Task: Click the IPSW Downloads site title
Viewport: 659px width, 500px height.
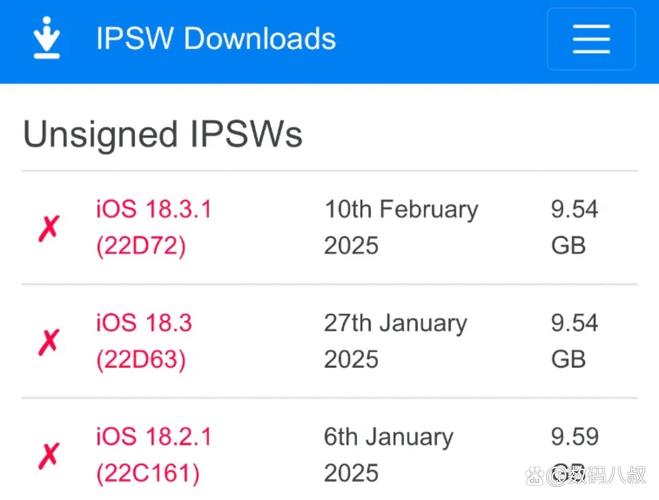Action: 215,39
